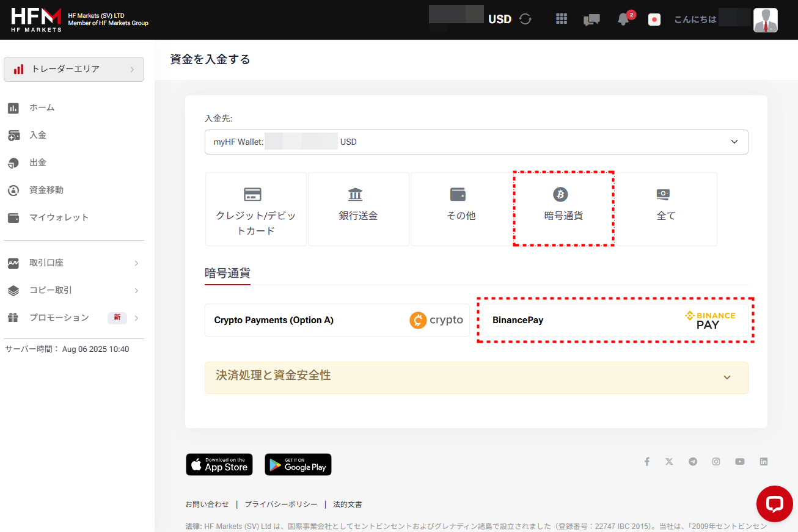Image resolution: width=798 pixels, height=532 pixels.
Task: Click the Japan flag language icon
Action: click(x=654, y=20)
